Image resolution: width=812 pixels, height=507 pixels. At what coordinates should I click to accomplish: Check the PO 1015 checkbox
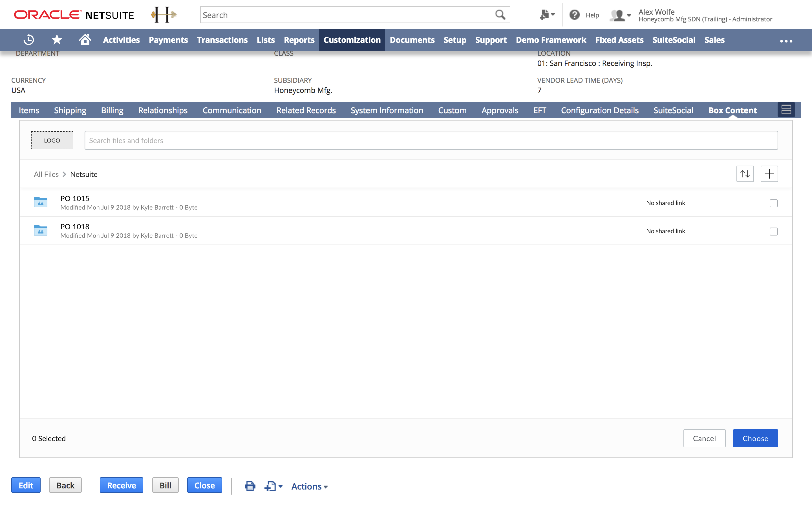pyautogui.click(x=773, y=203)
